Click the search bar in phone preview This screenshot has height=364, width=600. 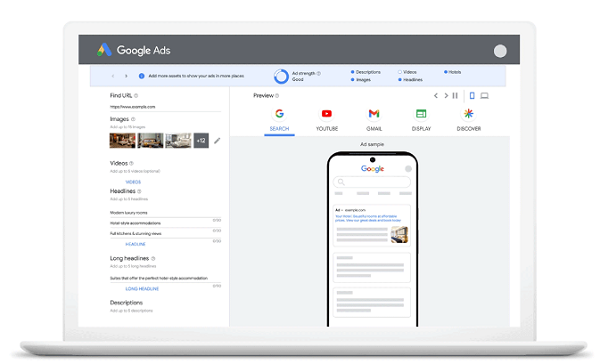[x=372, y=182]
